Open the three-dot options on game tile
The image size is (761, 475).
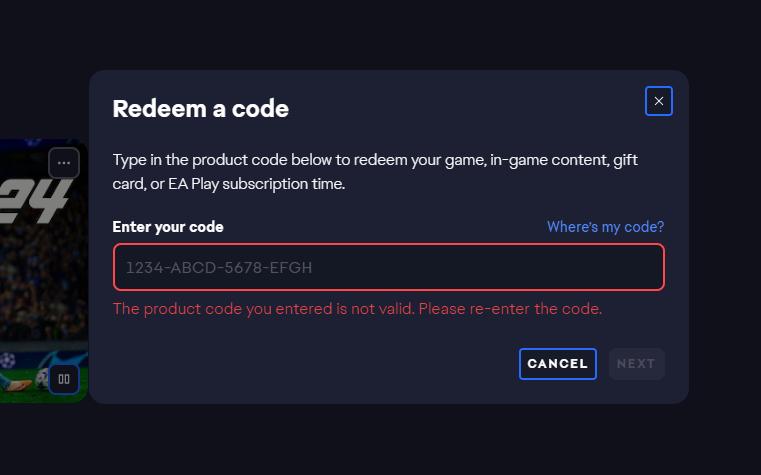click(x=64, y=163)
